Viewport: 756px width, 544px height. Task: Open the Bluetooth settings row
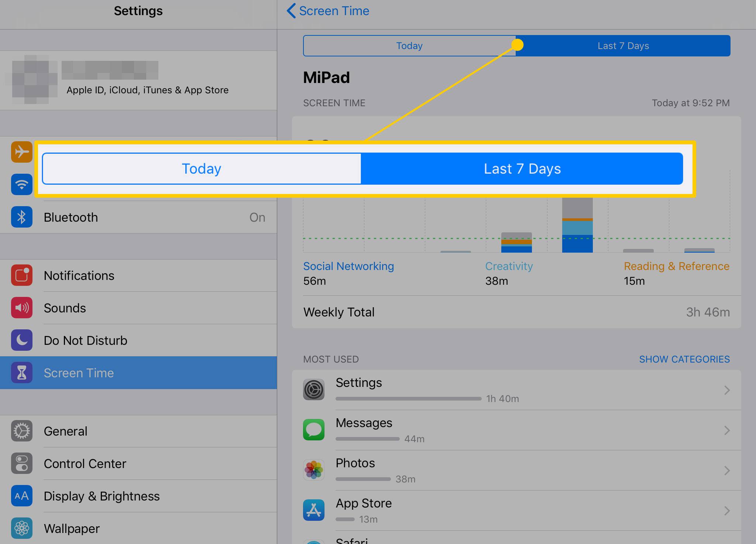point(138,217)
